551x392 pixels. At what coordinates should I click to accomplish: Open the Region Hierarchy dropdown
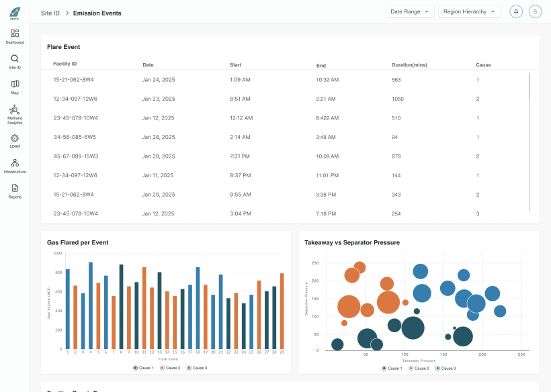470,11
